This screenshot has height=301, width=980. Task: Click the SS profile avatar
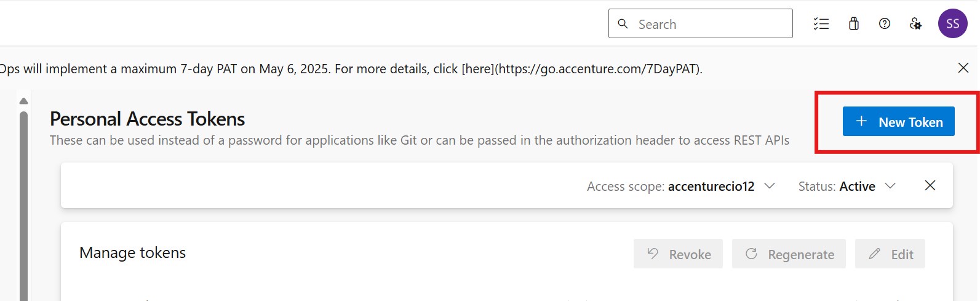coord(952,24)
